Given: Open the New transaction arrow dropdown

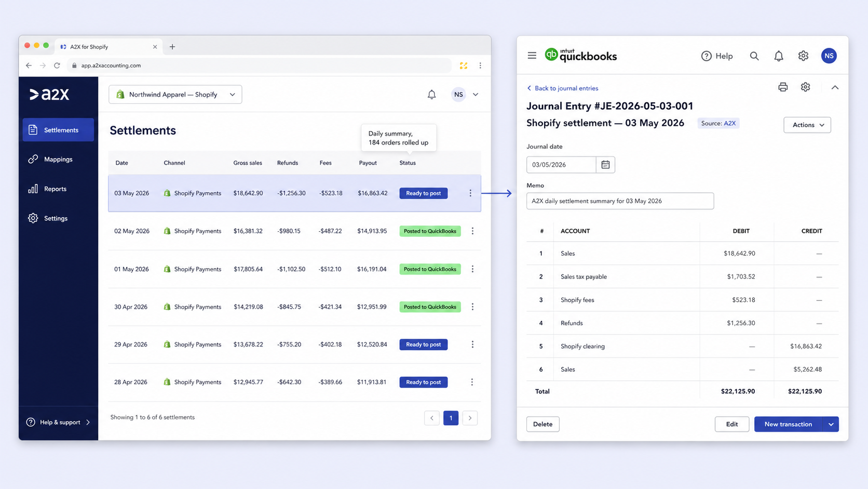Looking at the screenshot, I should tap(831, 425).
